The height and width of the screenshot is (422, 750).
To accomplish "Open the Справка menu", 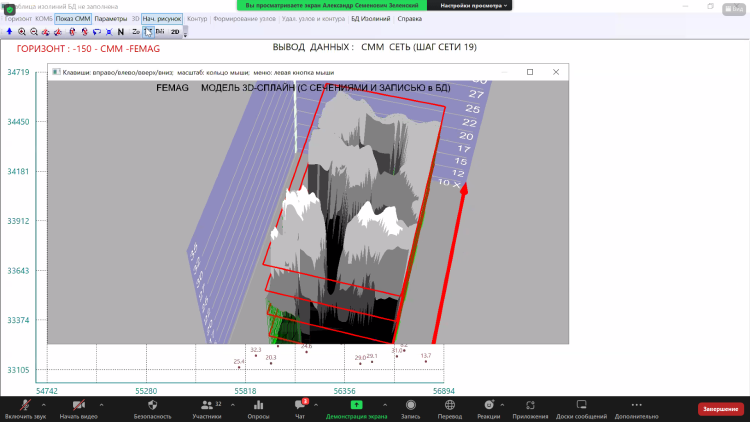I will tap(410, 18).
